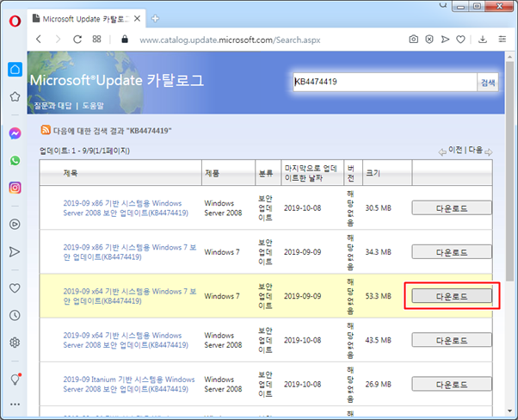
Task: Open My Flow send icon in address bar
Action: coord(445,40)
